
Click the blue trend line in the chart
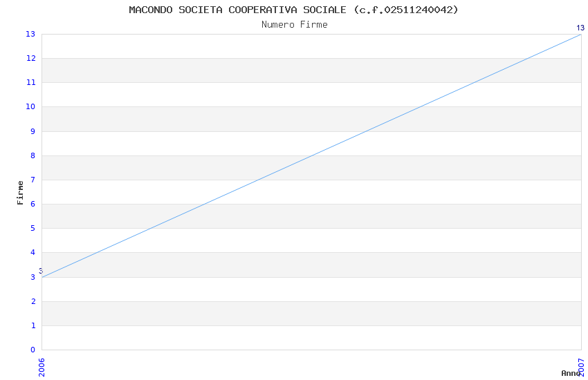[x=311, y=155]
